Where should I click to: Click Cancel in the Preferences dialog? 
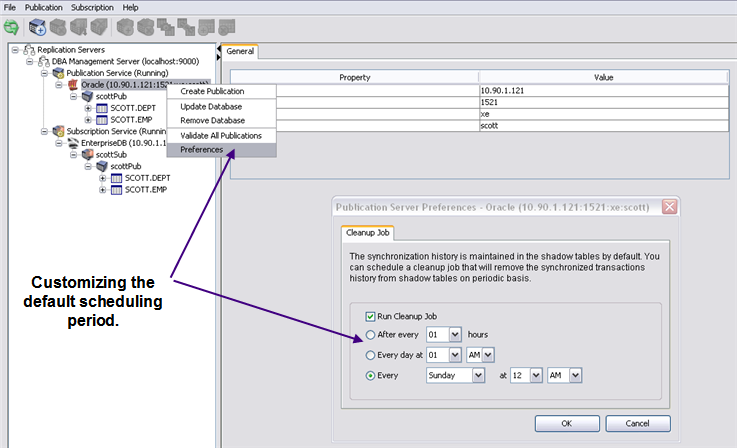click(x=637, y=424)
